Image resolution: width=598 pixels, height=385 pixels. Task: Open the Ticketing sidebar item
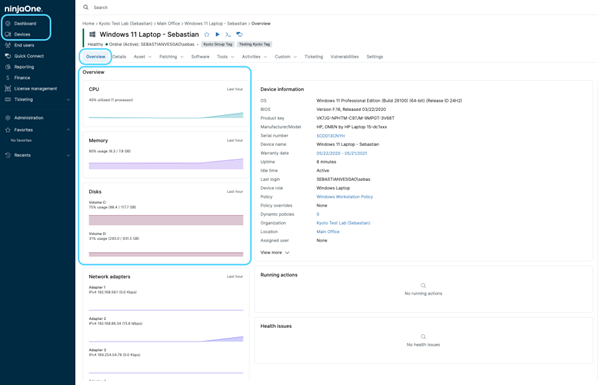pos(23,99)
